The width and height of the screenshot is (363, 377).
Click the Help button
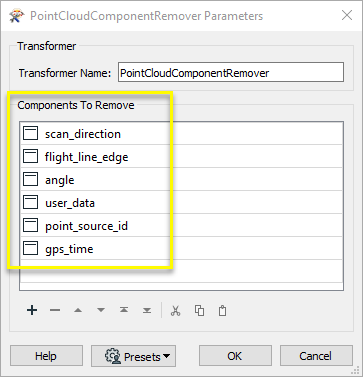[x=46, y=356]
